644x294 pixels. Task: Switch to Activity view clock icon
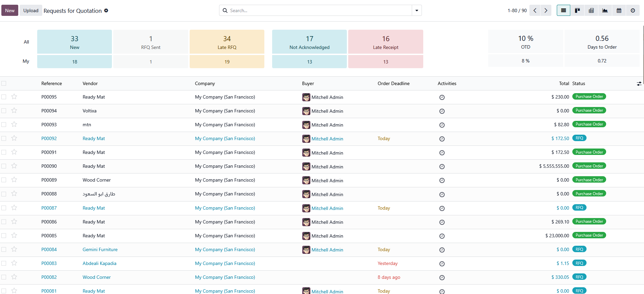pos(633,10)
